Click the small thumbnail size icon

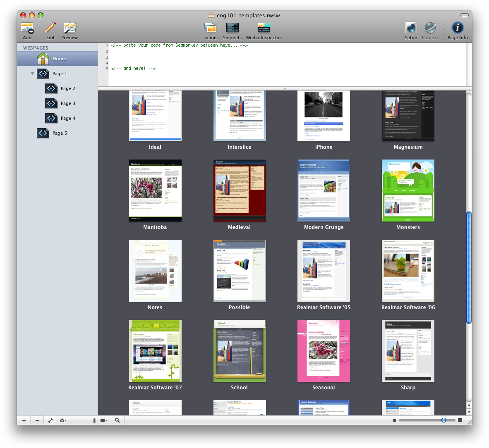(395, 421)
